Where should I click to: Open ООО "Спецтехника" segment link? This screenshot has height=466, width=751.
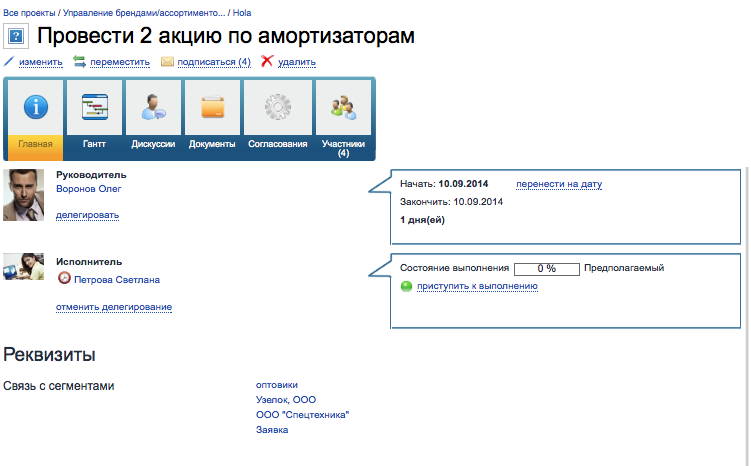pos(302,415)
